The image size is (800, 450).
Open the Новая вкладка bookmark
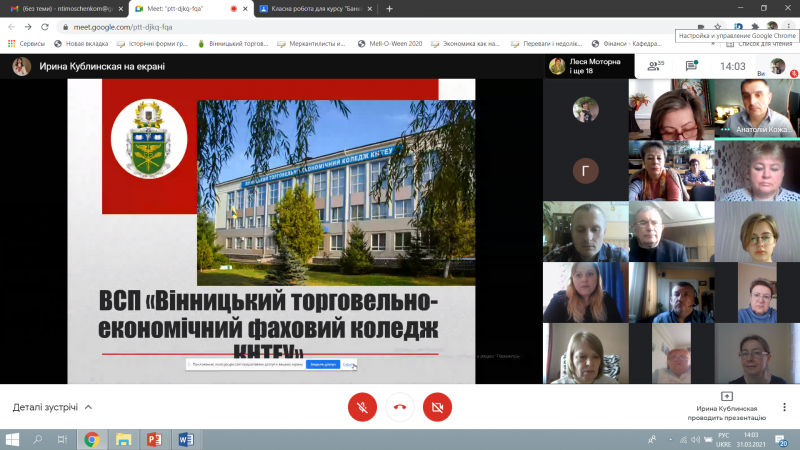pyautogui.click(x=81, y=44)
